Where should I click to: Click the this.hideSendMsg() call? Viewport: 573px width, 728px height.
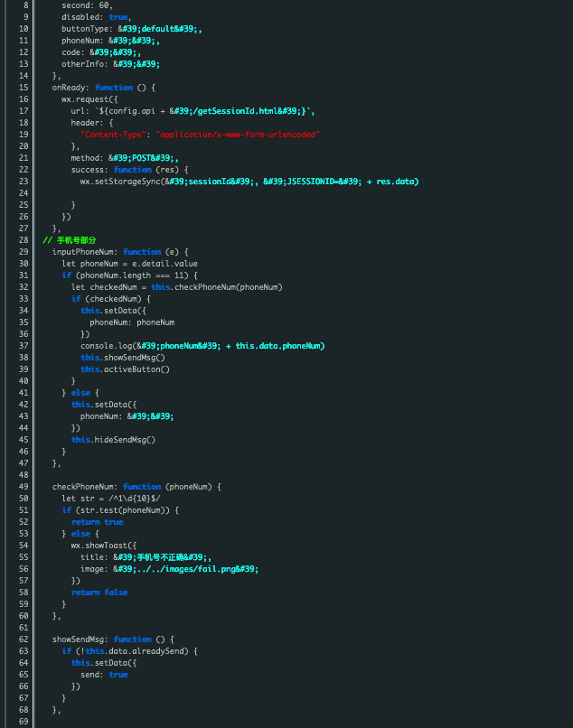point(113,439)
